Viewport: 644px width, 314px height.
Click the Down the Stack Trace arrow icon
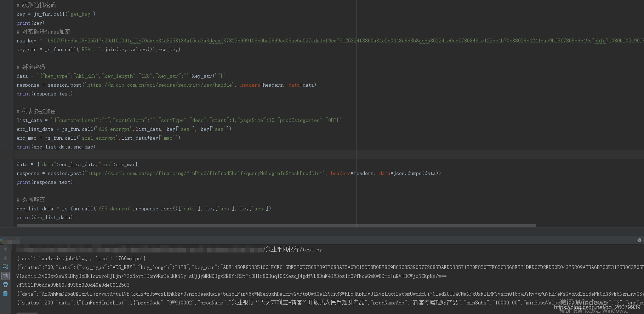tap(5, 258)
